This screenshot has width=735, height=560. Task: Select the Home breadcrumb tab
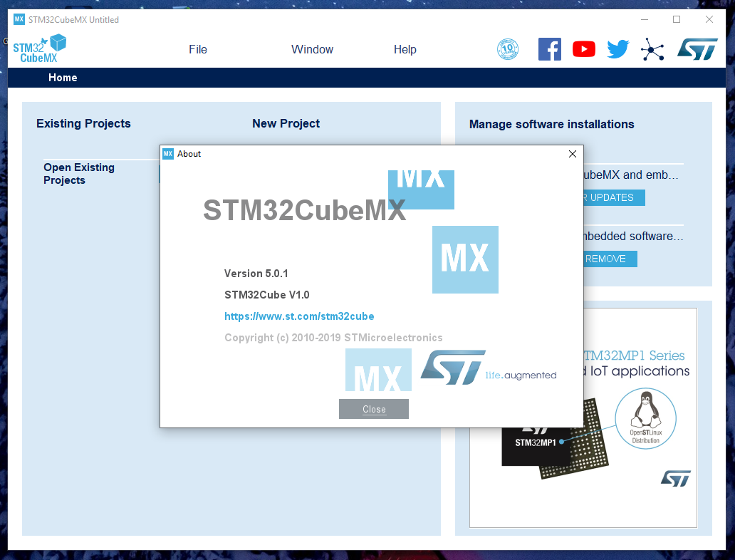[x=63, y=78]
